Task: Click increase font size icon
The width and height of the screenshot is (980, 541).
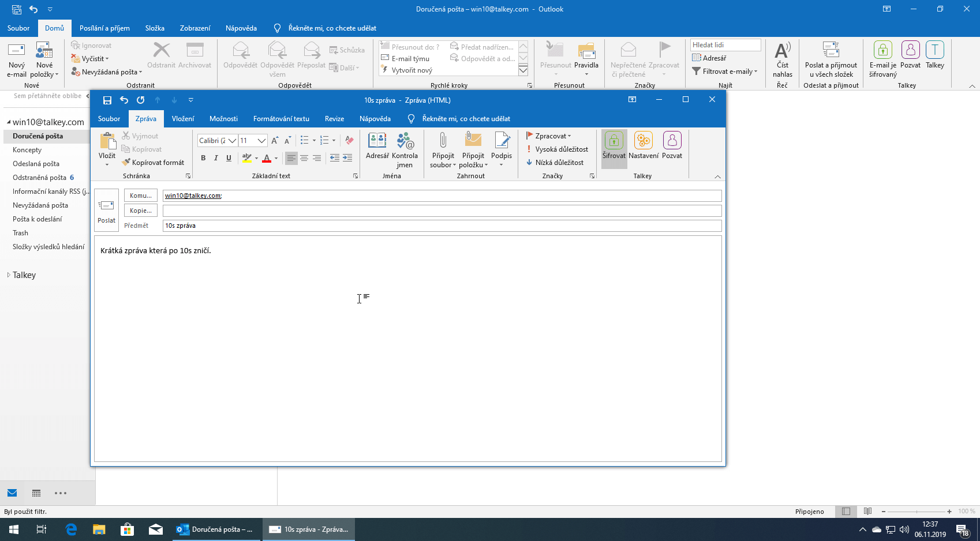Action: (275, 141)
